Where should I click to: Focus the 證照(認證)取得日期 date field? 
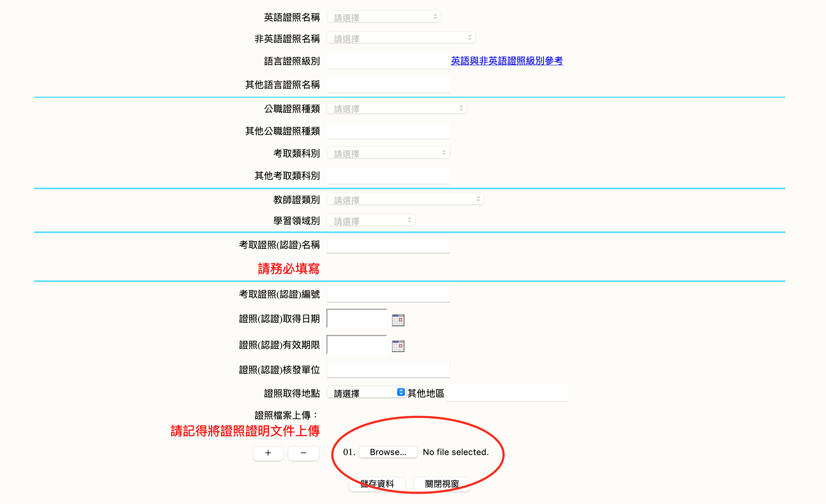(x=357, y=319)
